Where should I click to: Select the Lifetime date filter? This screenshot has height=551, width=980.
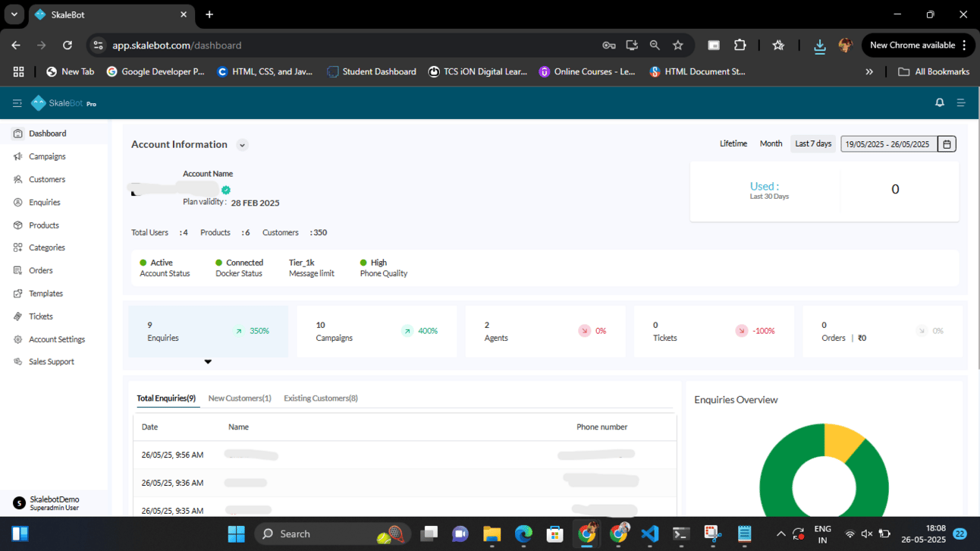pos(733,143)
